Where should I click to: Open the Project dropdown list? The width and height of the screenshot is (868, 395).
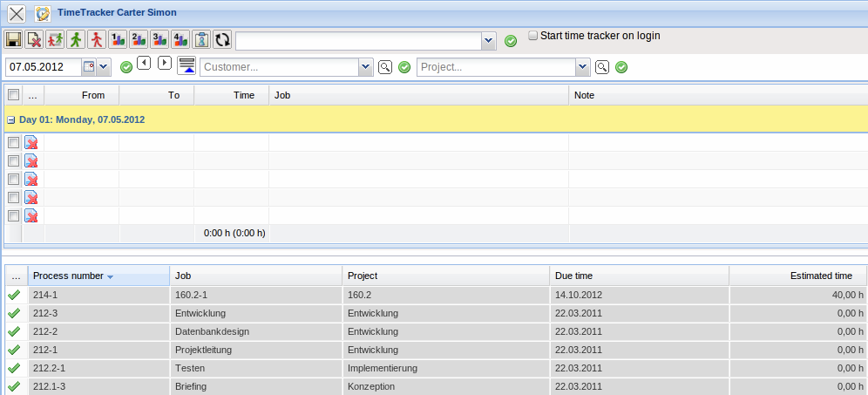coord(583,67)
